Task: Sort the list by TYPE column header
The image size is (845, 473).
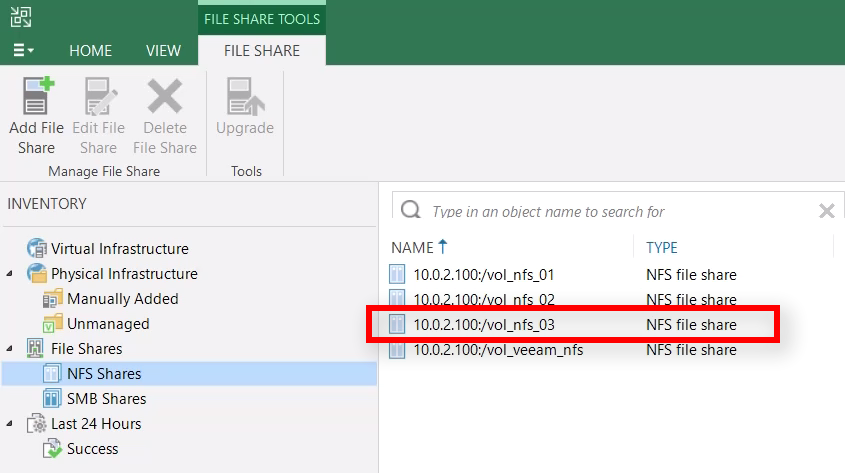Action: pos(662,247)
